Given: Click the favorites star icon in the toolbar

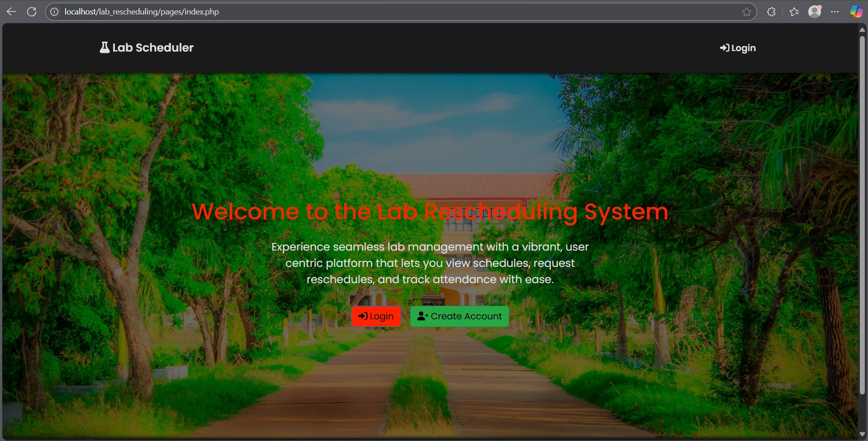Looking at the screenshot, I should pyautogui.click(x=794, y=12).
